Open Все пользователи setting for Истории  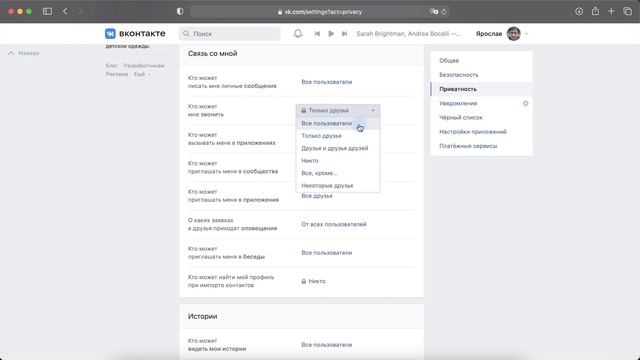pos(327,345)
